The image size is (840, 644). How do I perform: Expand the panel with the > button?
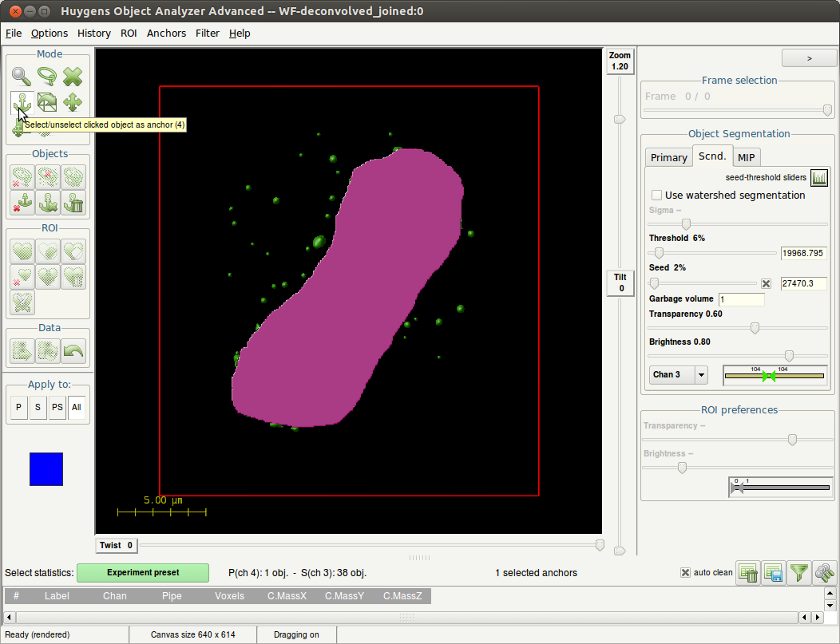click(809, 58)
